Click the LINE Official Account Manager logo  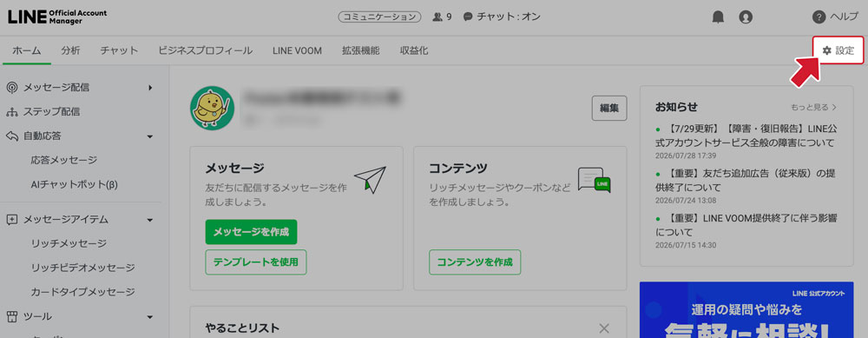57,17
